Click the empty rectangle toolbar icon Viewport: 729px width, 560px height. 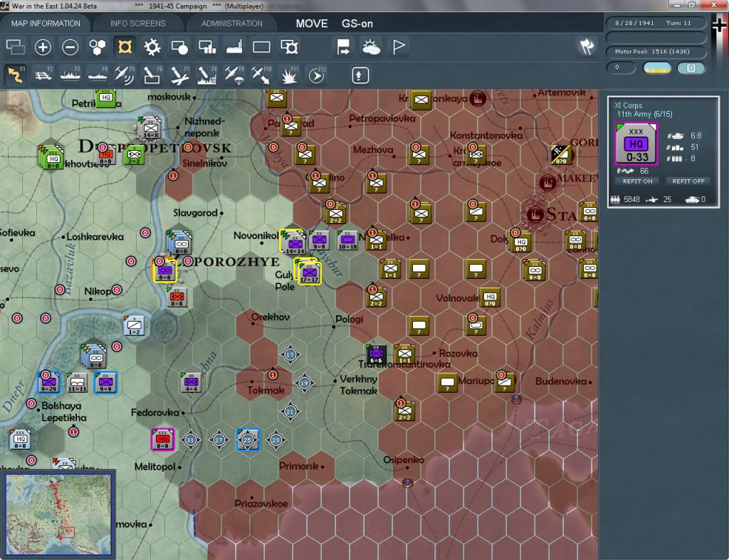coord(261,47)
